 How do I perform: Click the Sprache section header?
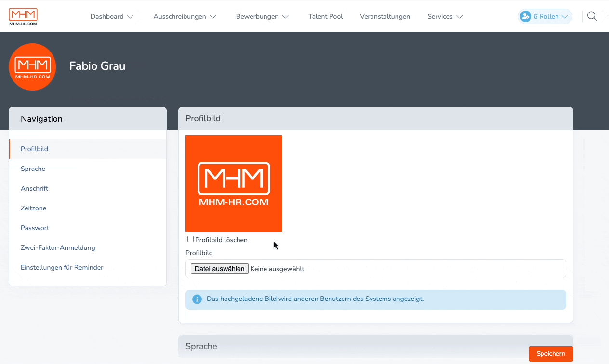coord(376,346)
